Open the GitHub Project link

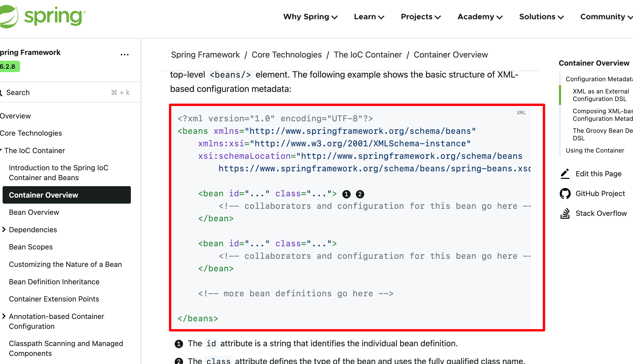[600, 193]
